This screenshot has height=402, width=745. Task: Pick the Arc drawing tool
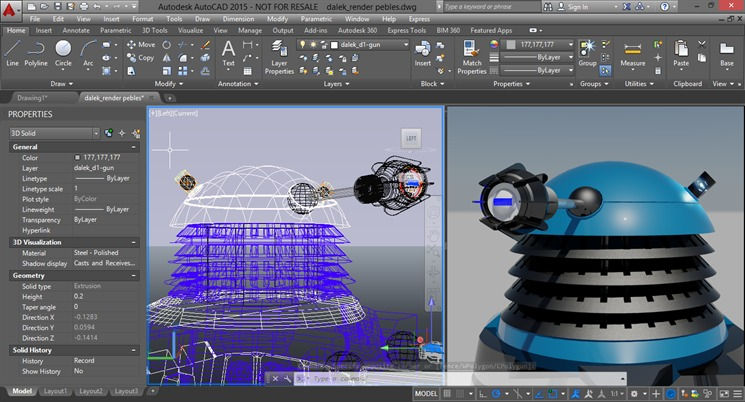point(88,53)
